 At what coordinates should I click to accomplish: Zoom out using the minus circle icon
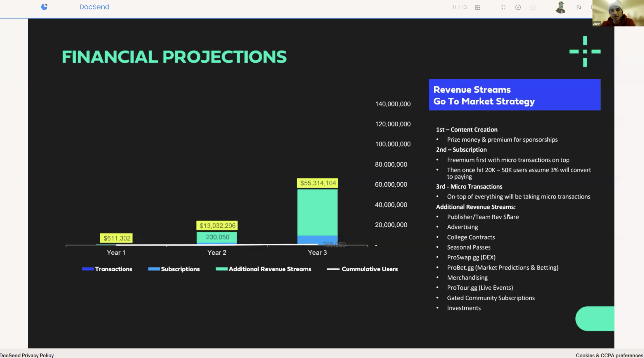pos(533,7)
